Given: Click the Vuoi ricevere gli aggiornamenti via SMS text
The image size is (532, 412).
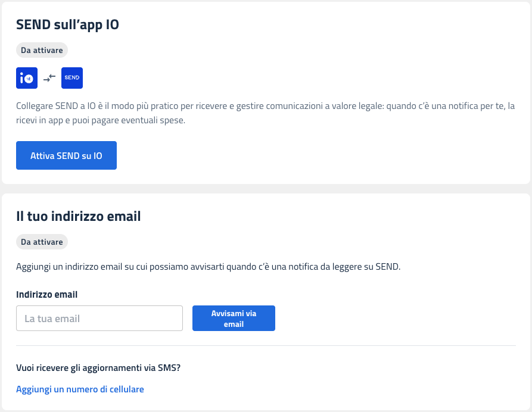Looking at the screenshot, I should [x=98, y=368].
